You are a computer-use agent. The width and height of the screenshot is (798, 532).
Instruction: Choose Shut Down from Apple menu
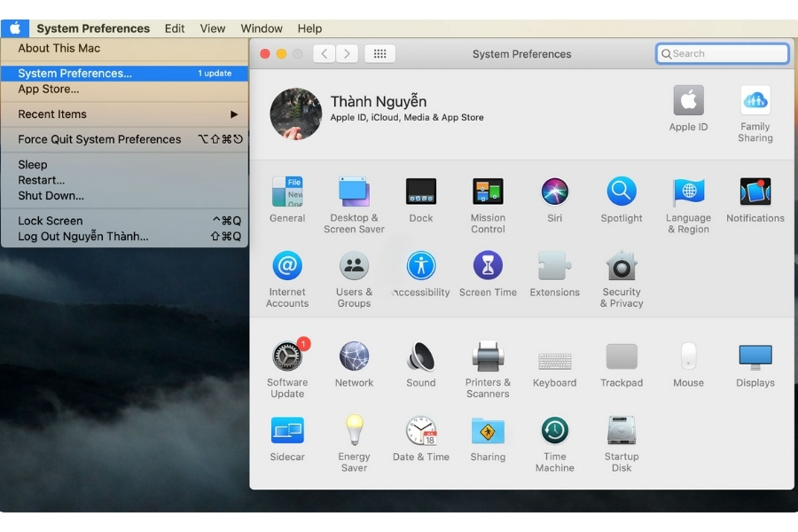(x=51, y=196)
